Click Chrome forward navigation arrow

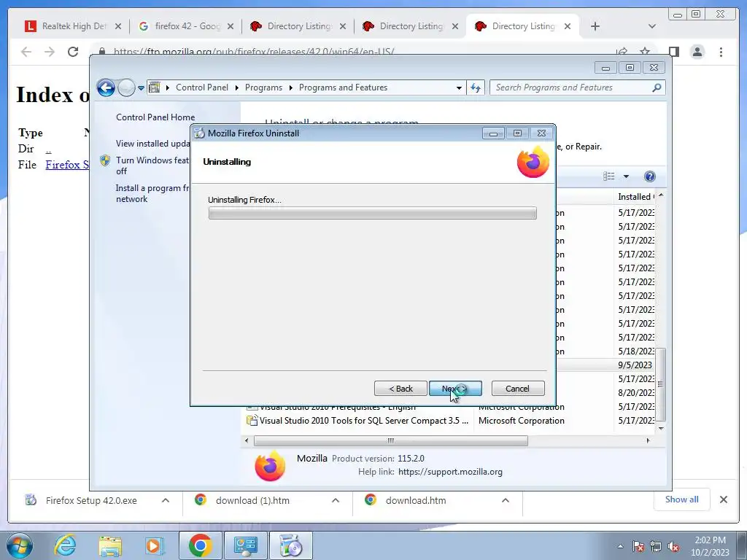(x=50, y=52)
